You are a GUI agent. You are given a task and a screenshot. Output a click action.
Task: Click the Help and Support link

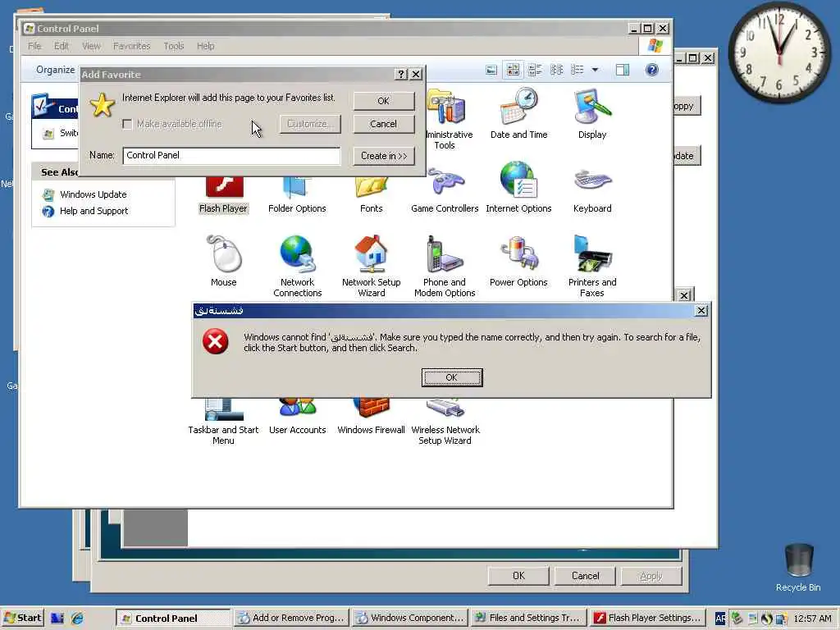(x=94, y=211)
